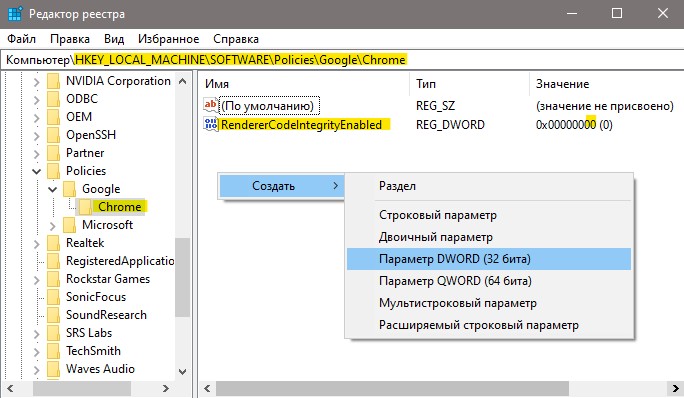Maximize the Registry Editor window
This screenshot has width=684, height=398.
tap(617, 14)
